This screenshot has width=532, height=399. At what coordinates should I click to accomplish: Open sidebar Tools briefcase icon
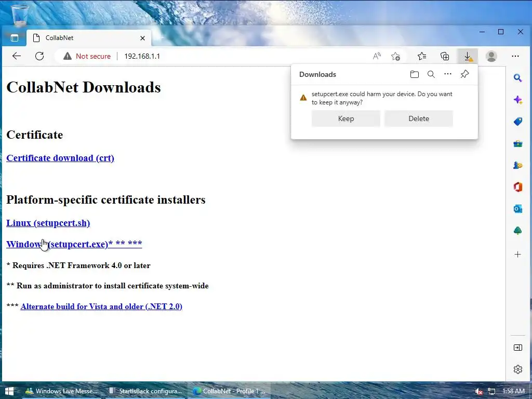(x=518, y=143)
